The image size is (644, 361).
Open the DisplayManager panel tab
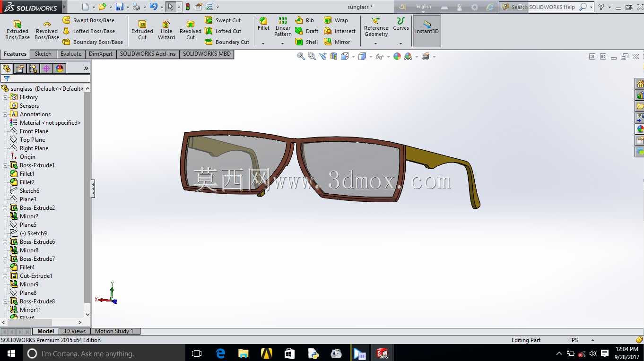[60, 69]
